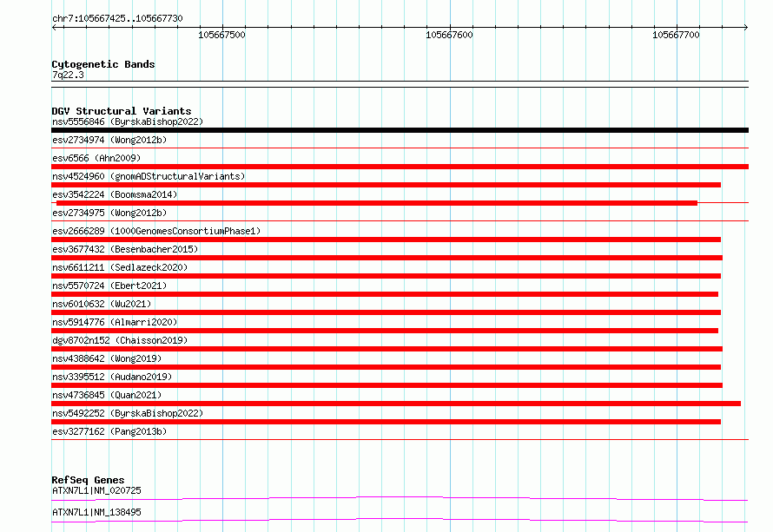The height and width of the screenshot is (532, 773).
Task: Click the nsv6611211 (Sedlazeck2020) label
Action: pos(120,267)
